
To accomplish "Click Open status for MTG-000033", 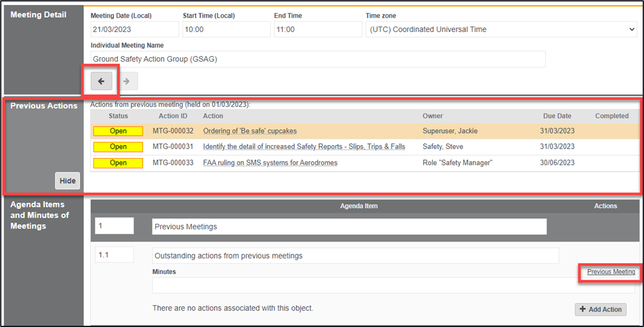I will click(118, 163).
